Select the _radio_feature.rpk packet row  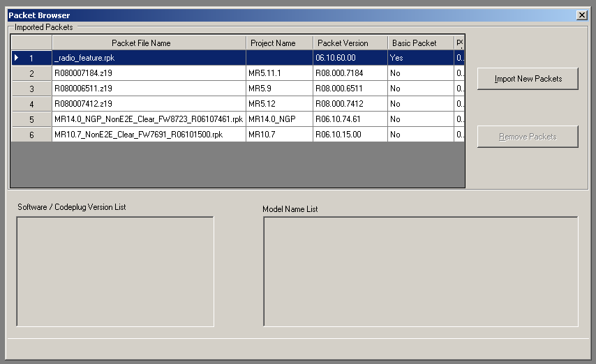click(149, 58)
